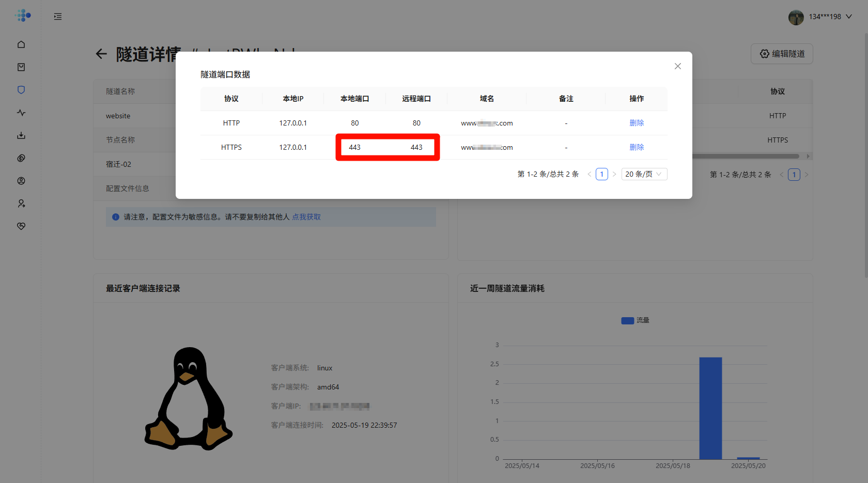Toggle the sidebar collapse menu icon

click(58, 17)
